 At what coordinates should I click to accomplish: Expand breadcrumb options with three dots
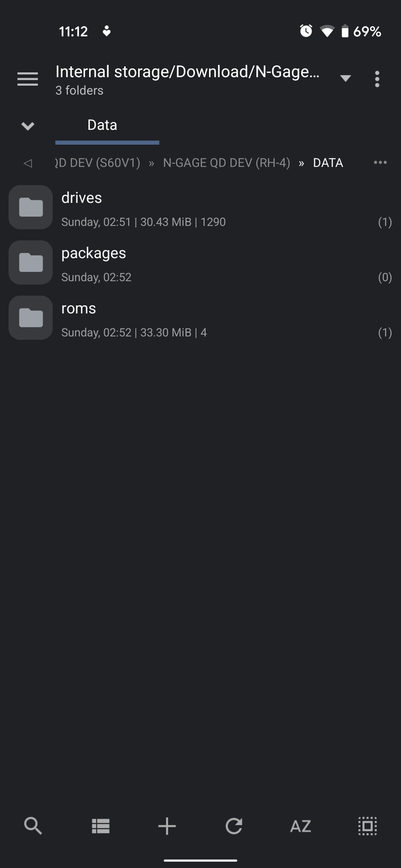click(380, 162)
